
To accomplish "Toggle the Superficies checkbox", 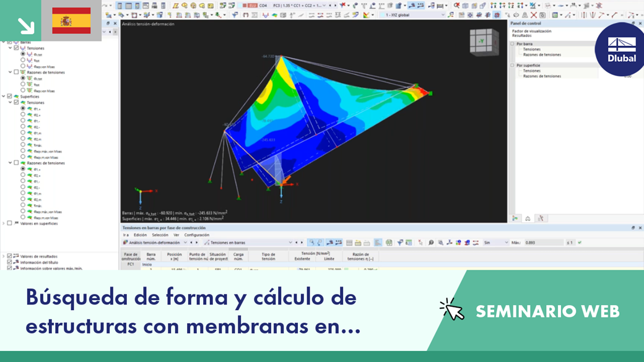I will (10, 97).
